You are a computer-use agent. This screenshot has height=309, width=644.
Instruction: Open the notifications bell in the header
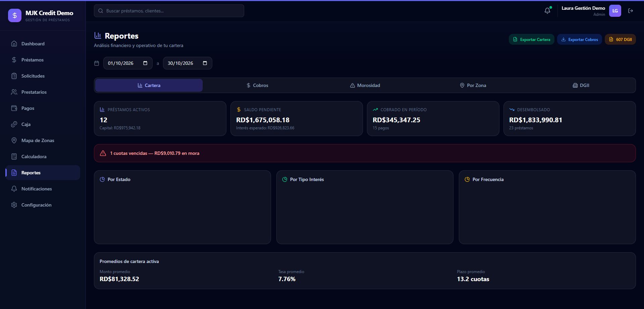click(547, 11)
